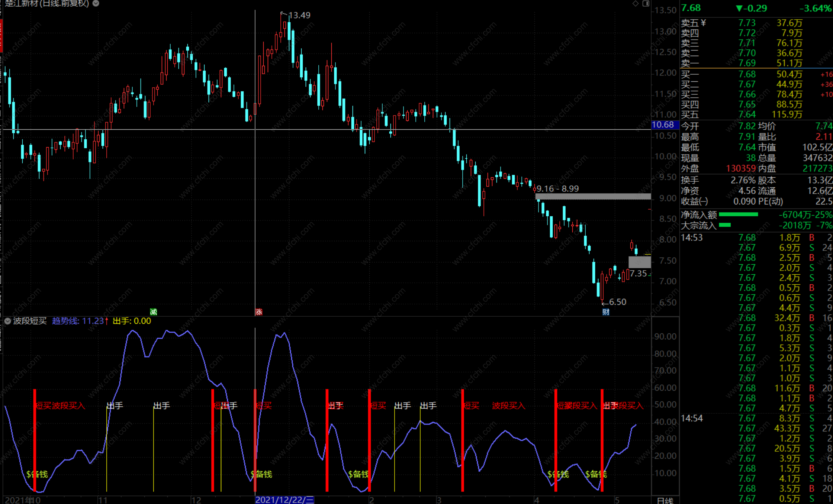Click the gray 9.16 - 8.99 gap zone
The image size is (833, 504).
pyautogui.click(x=593, y=196)
